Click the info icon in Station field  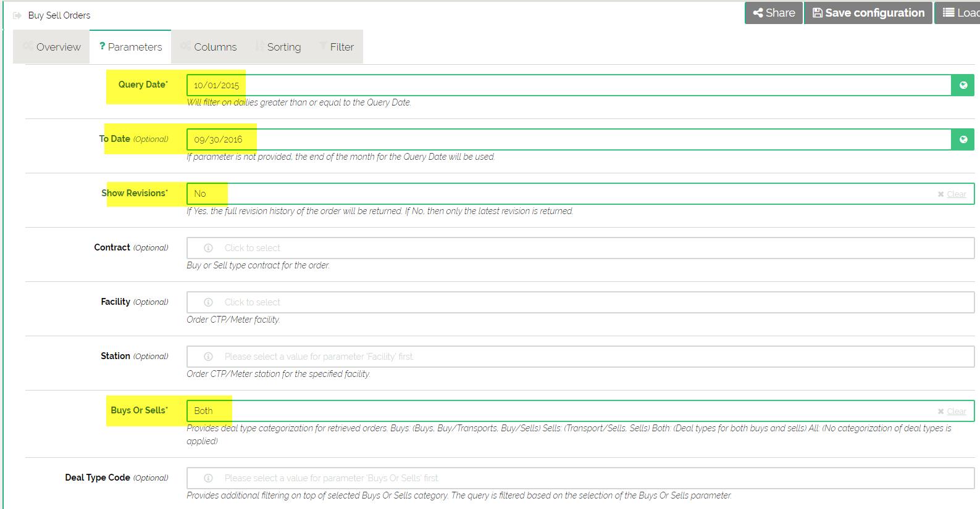209,357
